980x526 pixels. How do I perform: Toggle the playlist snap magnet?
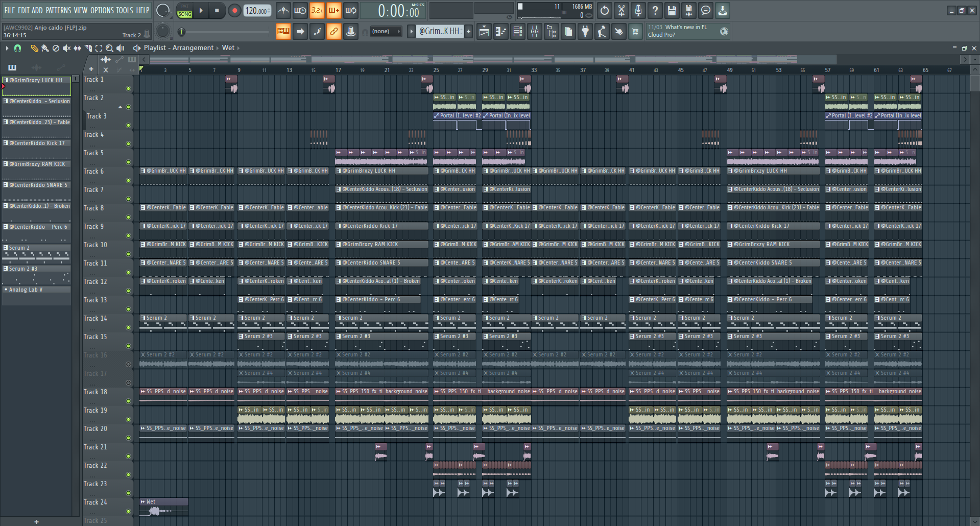[x=18, y=48]
